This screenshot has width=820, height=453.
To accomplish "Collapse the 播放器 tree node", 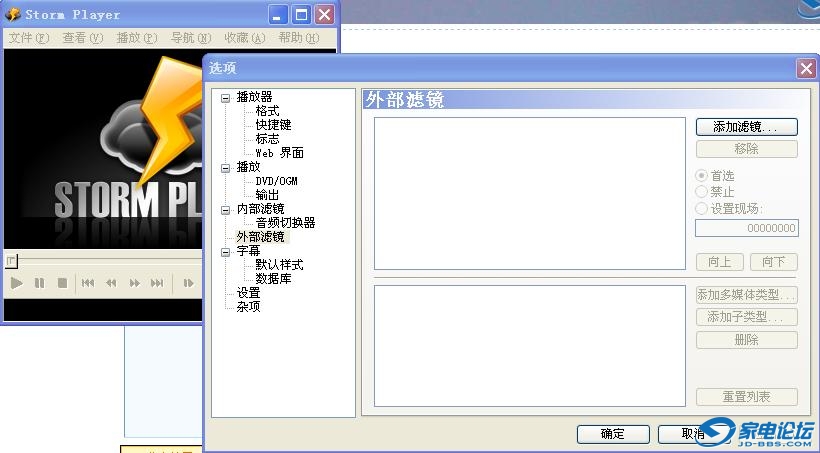I will [x=225, y=98].
